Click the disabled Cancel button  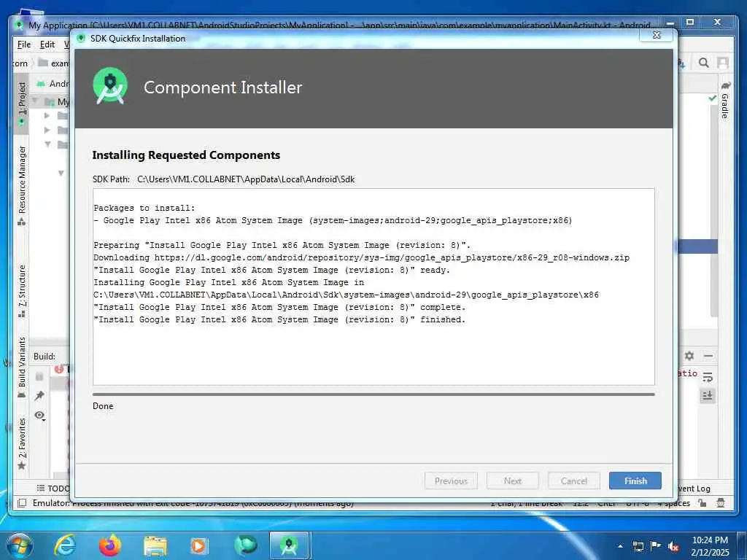tap(573, 481)
